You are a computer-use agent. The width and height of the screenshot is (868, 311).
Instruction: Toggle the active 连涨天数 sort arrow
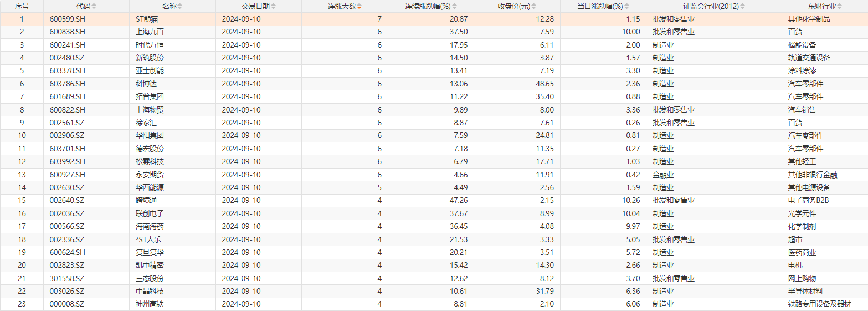tap(359, 7)
